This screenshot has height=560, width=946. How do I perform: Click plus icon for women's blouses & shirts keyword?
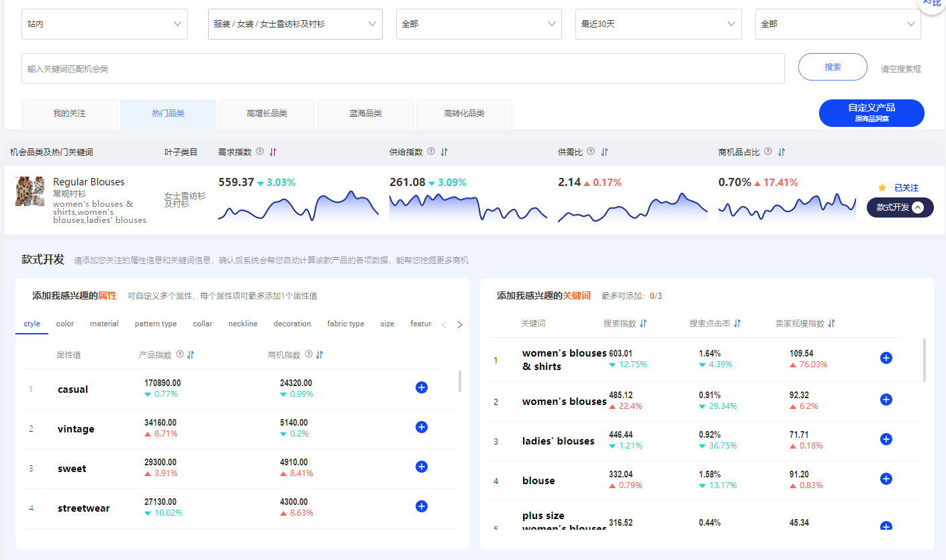886,359
